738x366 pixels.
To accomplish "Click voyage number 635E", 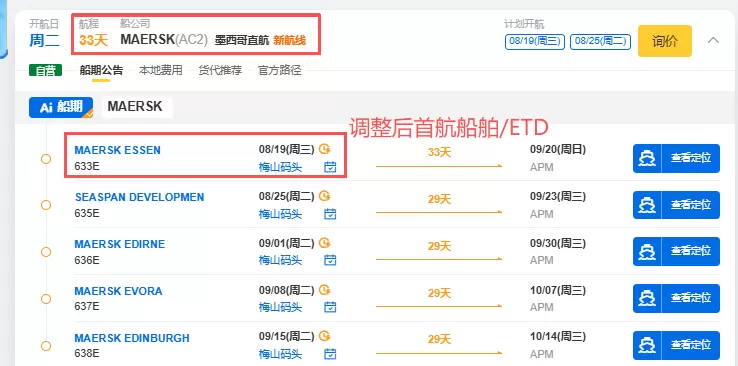I will tap(87, 213).
